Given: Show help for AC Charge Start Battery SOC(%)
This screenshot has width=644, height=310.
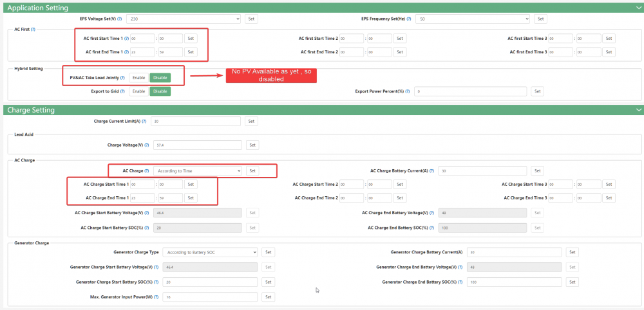Looking at the screenshot, I should [x=147, y=228].
